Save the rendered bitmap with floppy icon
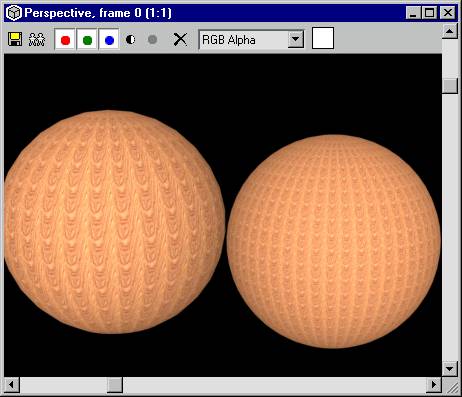Image resolution: width=462 pixels, height=397 pixels. [15, 40]
